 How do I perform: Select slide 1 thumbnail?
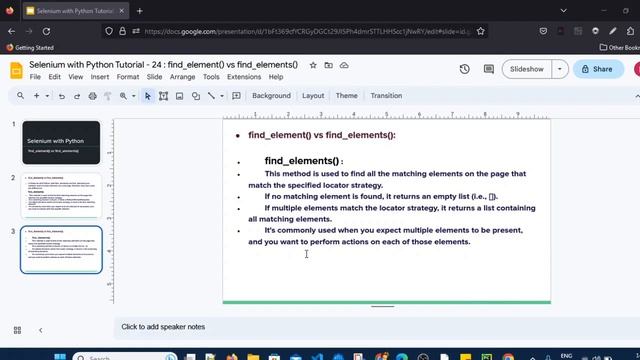(61, 142)
